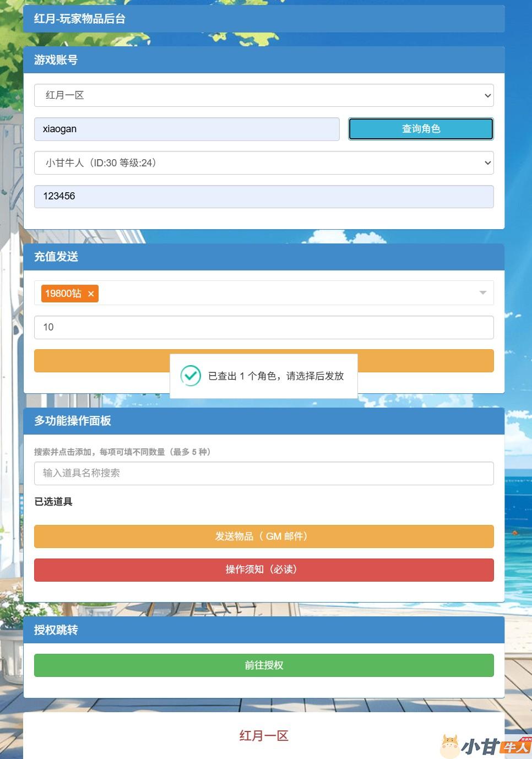Open the 小甘牛人 character dropdown
Screen dimensions: 532x759
pos(264,163)
